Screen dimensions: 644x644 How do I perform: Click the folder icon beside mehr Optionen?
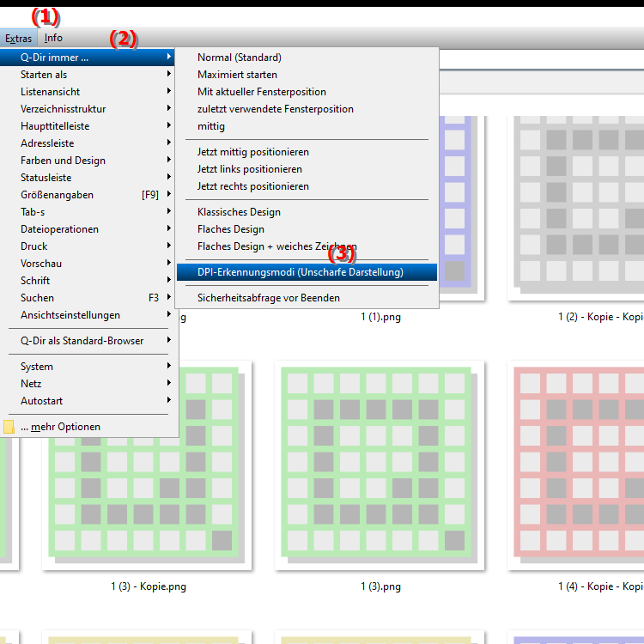pos(9,427)
